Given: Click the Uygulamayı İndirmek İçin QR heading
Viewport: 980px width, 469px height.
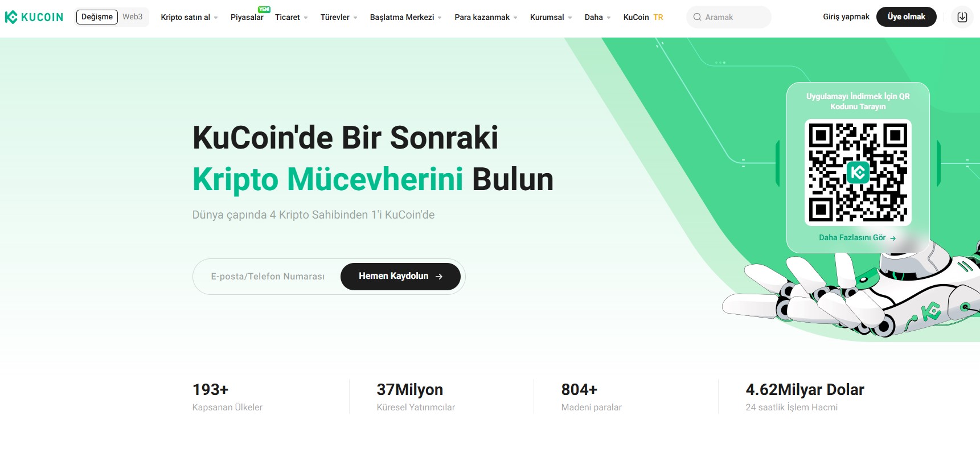Looking at the screenshot, I should point(858,101).
